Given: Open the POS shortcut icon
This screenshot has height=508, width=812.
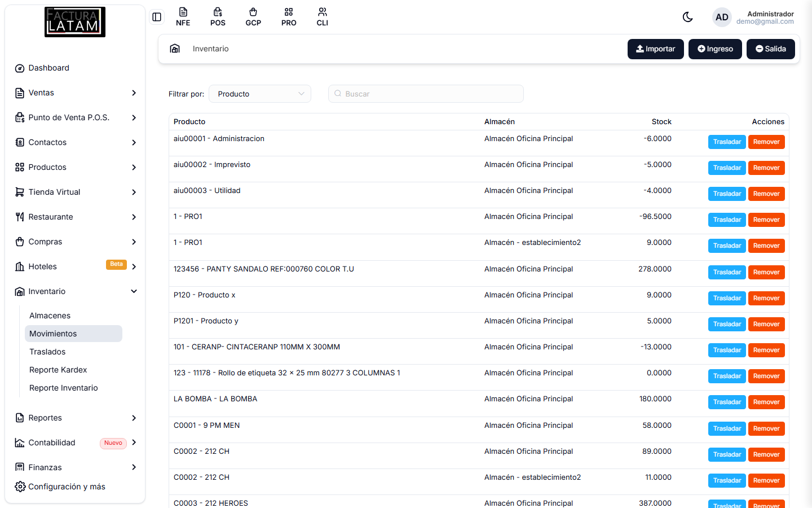Looking at the screenshot, I should pos(218,17).
